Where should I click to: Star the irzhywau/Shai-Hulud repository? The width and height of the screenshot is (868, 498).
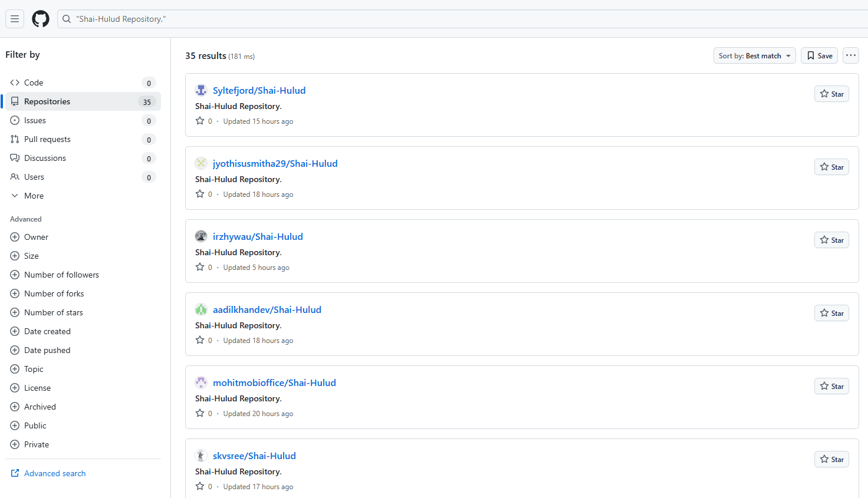pos(831,240)
